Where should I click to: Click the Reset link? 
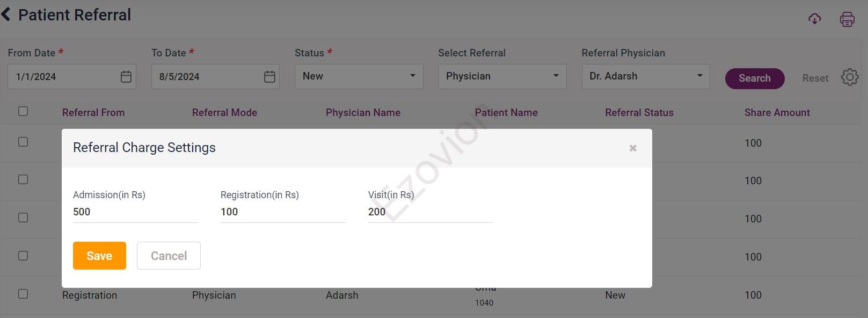815,78
